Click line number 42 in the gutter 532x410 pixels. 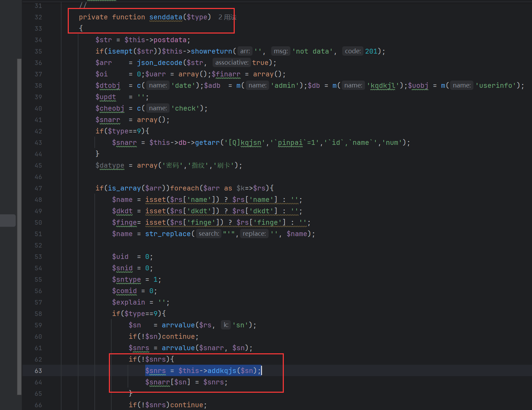(38, 131)
